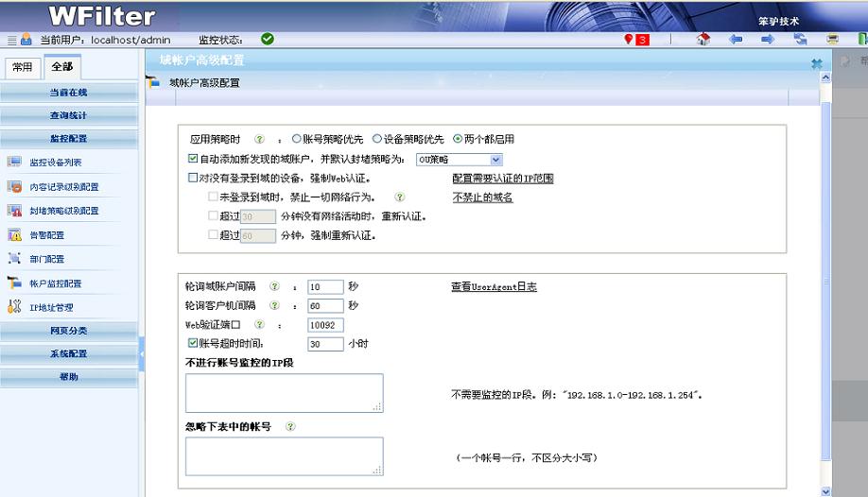Click the refresh icon in the top toolbar

tap(800, 40)
